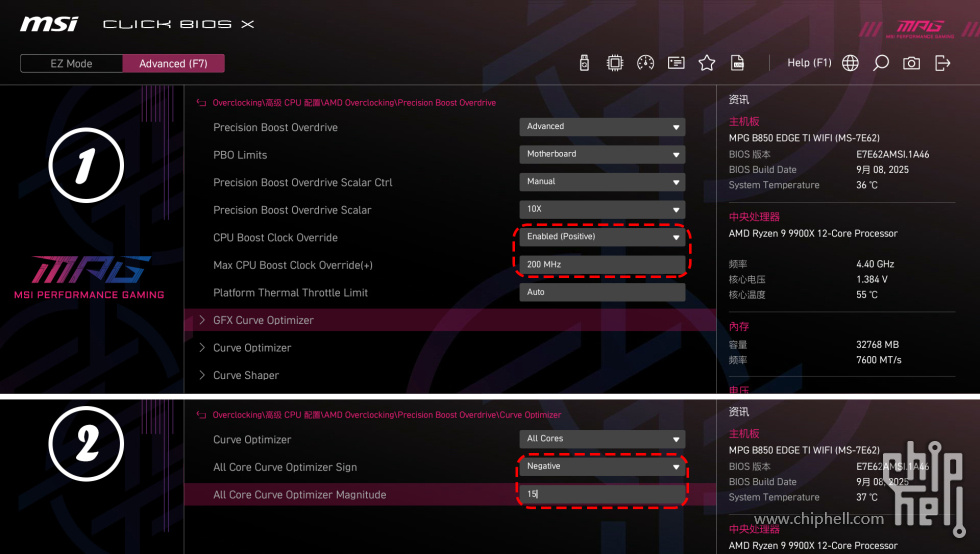Expand the Curve Shaper submenu
Viewport: 980px width, 554px height.
[x=450, y=375]
